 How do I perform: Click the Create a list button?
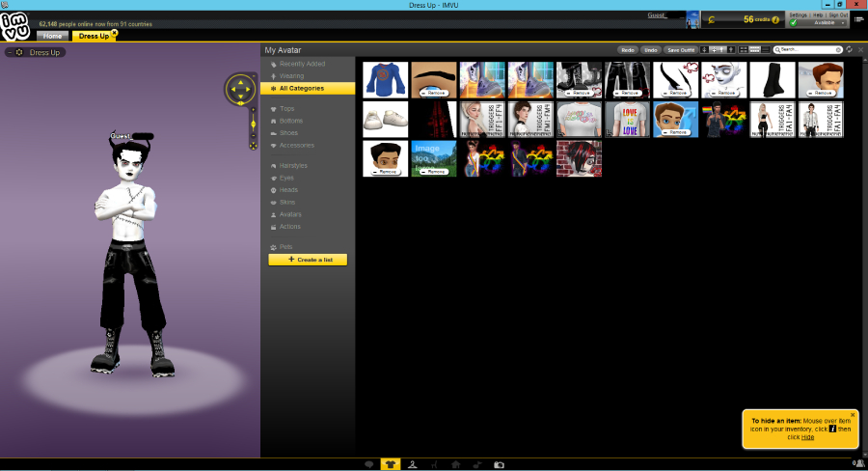[308, 260]
